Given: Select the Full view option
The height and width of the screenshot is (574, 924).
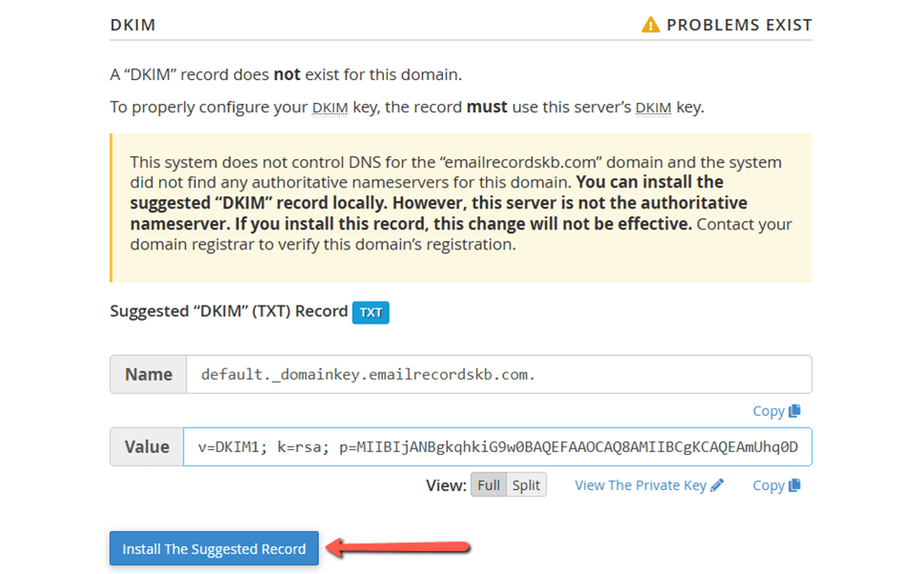Looking at the screenshot, I should pos(489,485).
